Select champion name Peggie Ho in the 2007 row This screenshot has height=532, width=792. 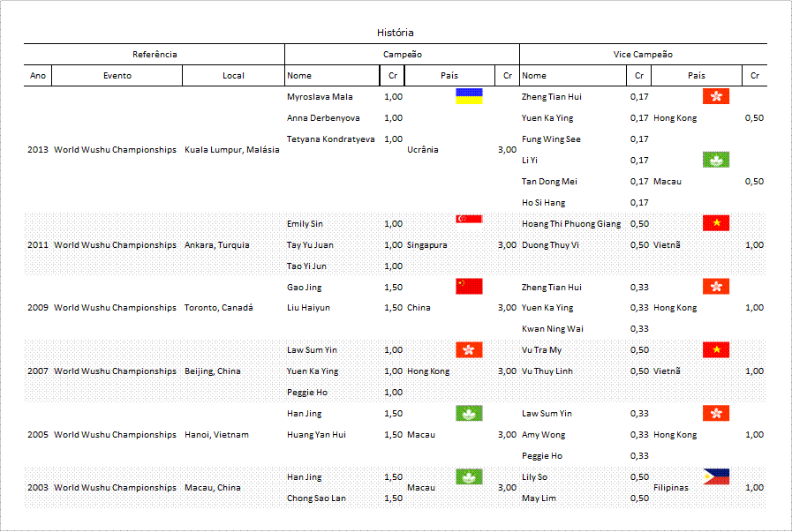(307, 393)
